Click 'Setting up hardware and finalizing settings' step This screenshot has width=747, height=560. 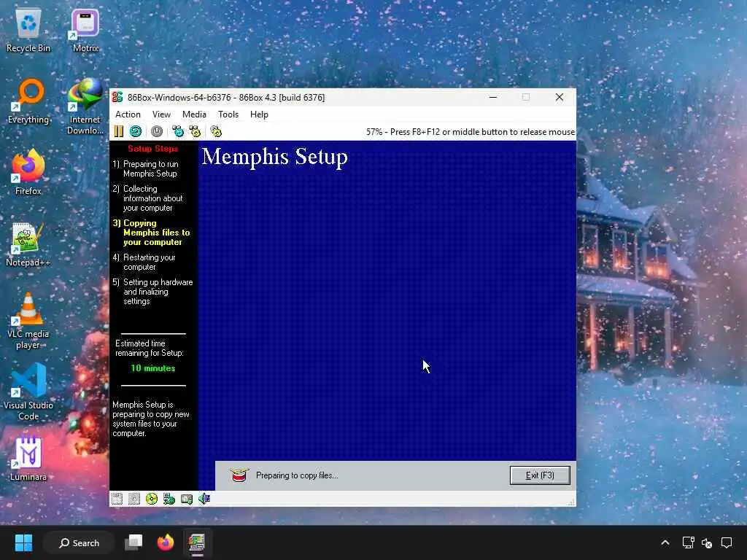[x=153, y=292]
